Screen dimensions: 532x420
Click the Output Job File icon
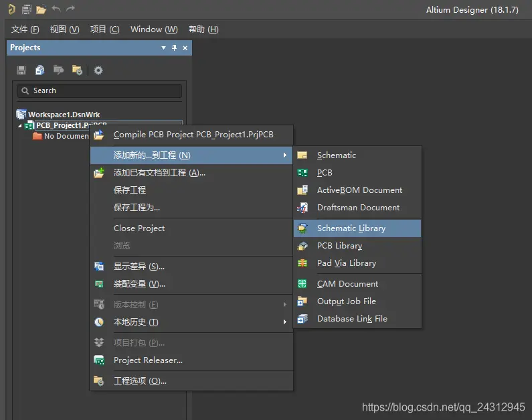pyautogui.click(x=302, y=301)
